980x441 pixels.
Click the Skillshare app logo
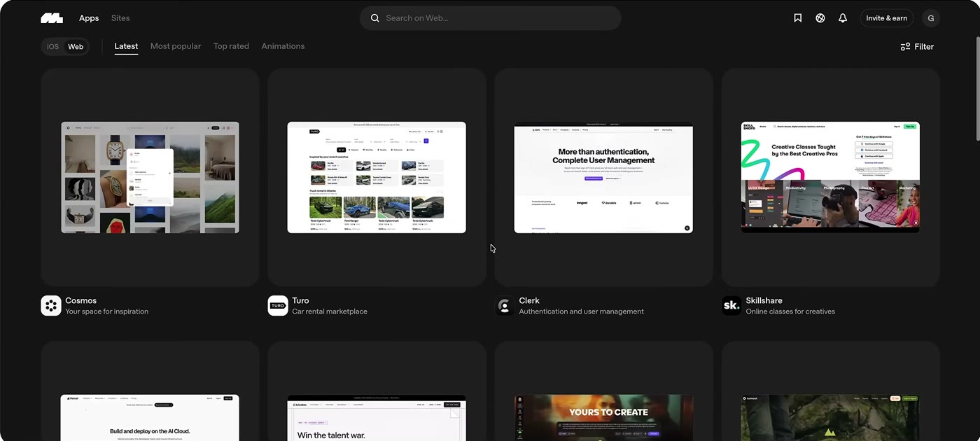pos(731,306)
